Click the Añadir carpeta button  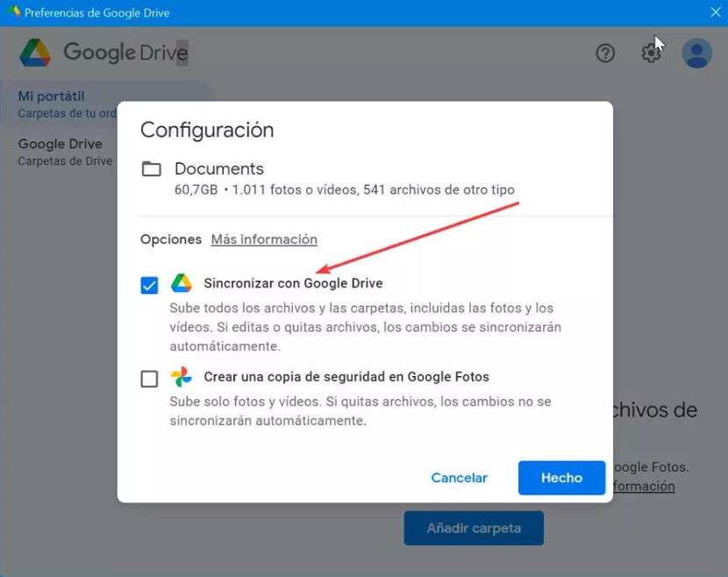coord(474,528)
